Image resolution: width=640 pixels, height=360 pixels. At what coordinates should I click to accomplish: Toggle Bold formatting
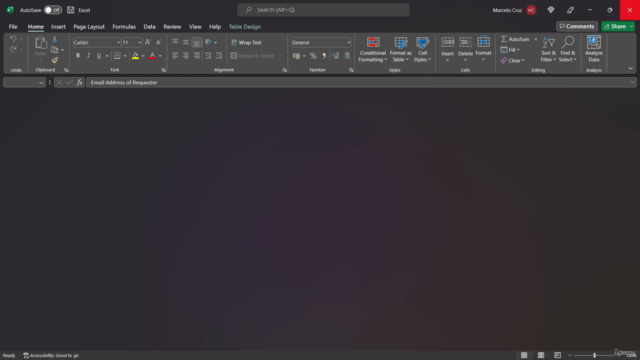click(x=78, y=56)
